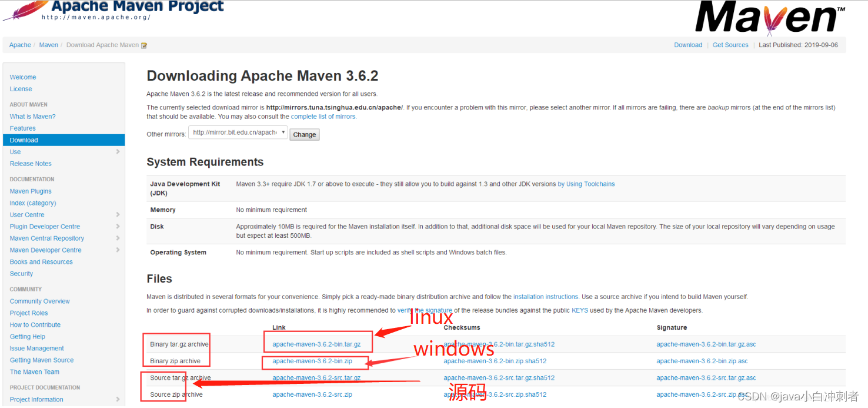Select the highlighted Download sidebar item
The width and height of the screenshot is (868, 408).
64,140
